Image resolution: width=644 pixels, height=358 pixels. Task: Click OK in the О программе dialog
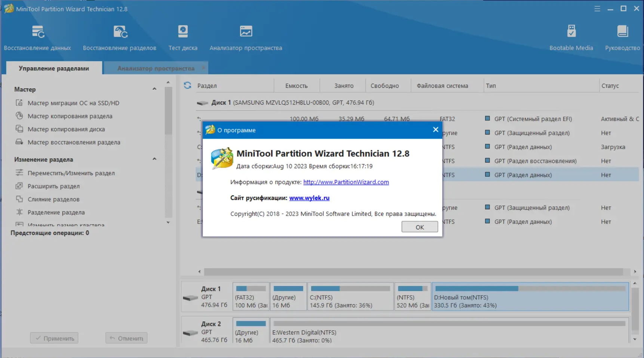coord(419,227)
